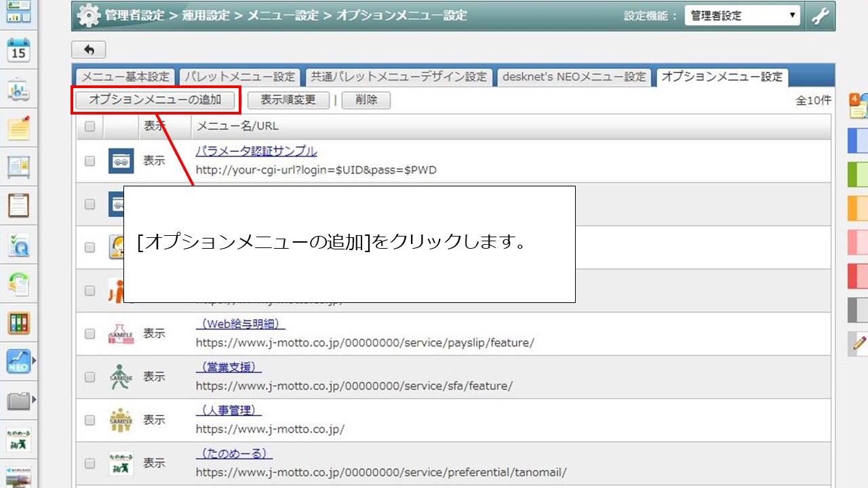Click the オプションメニューの追加 button
This screenshot has width=868, height=488.
tap(155, 100)
